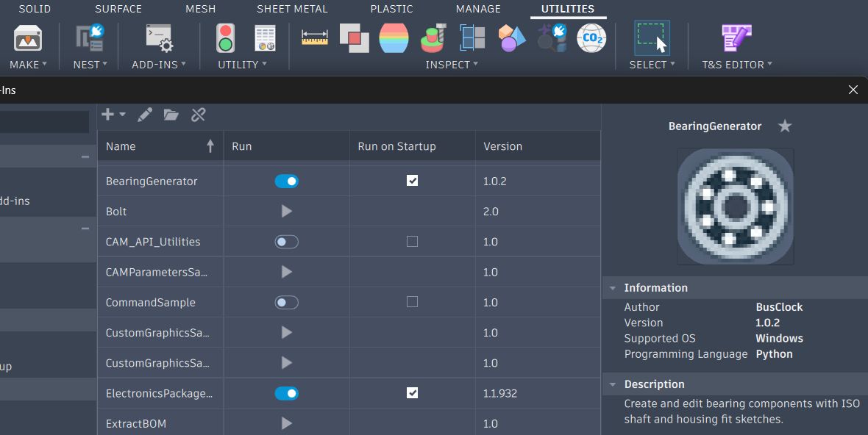Switch to the SURFACE tab

click(x=118, y=9)
